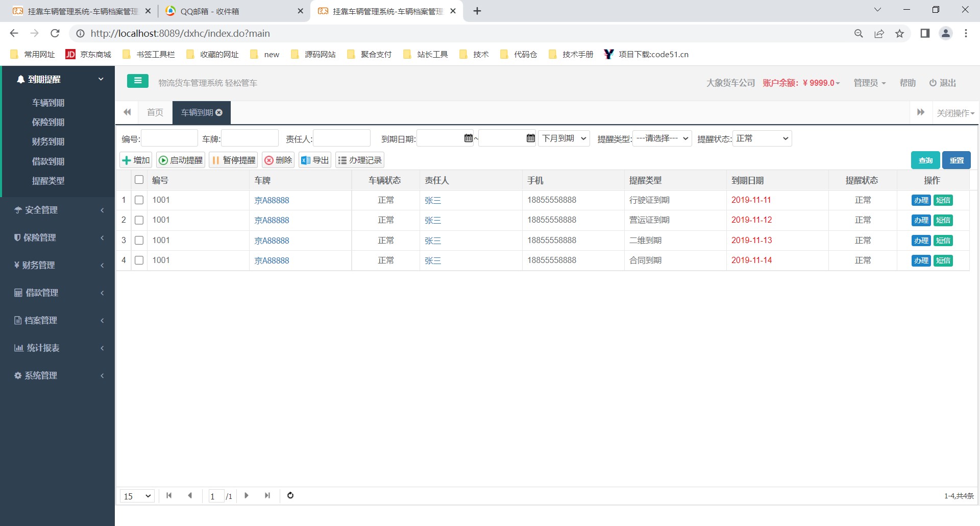Expand the 安全管理 sidebar menu

[x=58, y=210]
